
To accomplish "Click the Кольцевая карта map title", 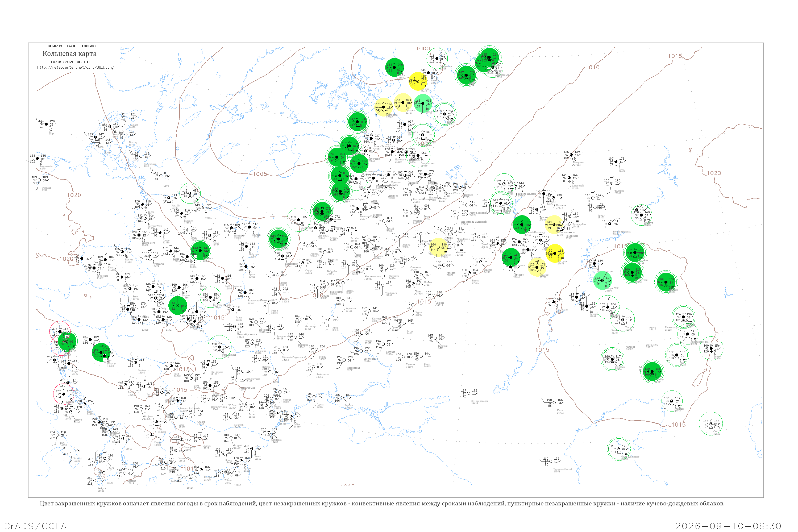I will pyautogui.click(x=69, y=54).
